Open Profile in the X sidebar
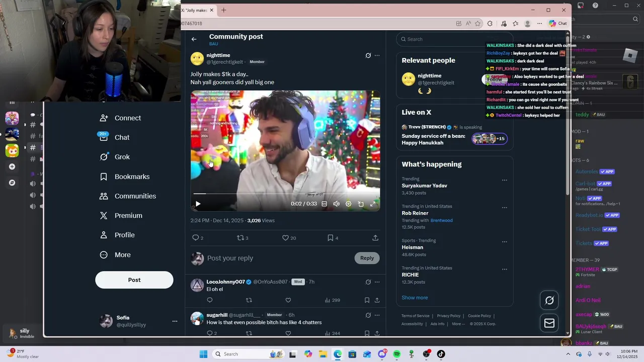Viewport: 644px width, 362px height. (117, 235)
